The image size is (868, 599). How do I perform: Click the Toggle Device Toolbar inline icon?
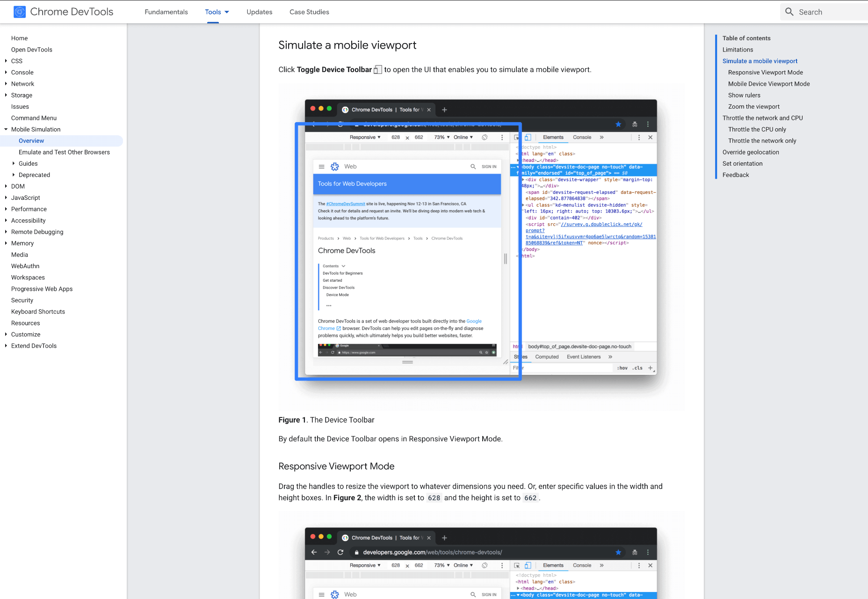click(378, 70)
